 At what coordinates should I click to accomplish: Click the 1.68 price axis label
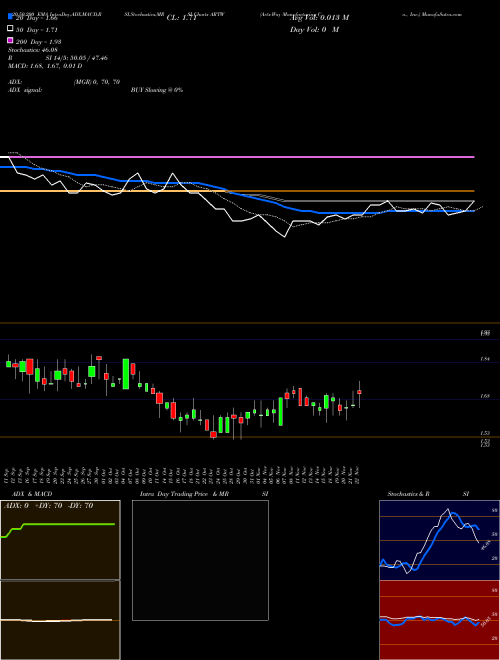click(x=484, y=396)
